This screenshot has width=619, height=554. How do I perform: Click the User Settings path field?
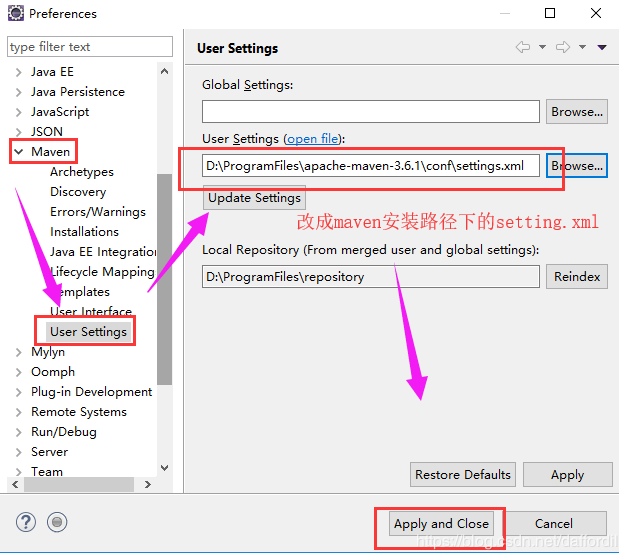tap(371, 166)
